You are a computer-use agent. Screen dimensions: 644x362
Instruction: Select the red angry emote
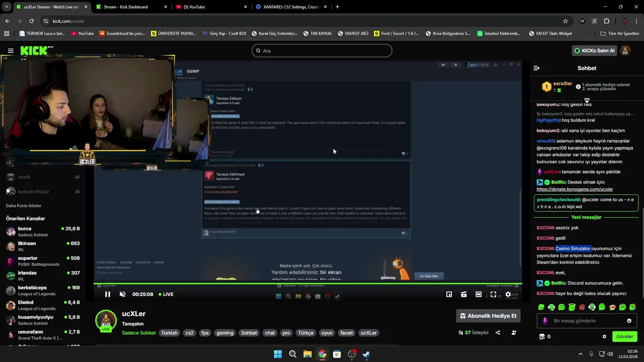click(582, 307)
